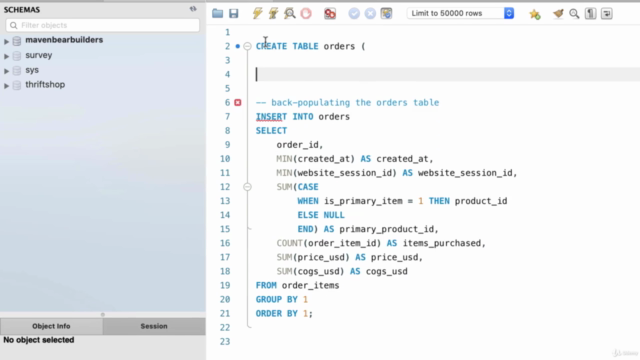Beautify the query with broom icon
The width and height of the screenshot is (640, 360).
pos(558,13)
